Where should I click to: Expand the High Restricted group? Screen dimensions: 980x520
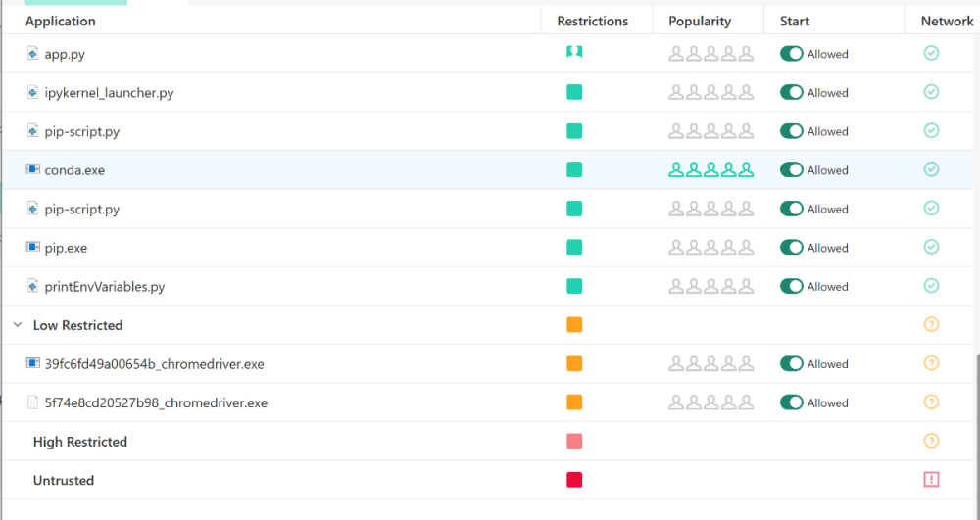[79, 442]
